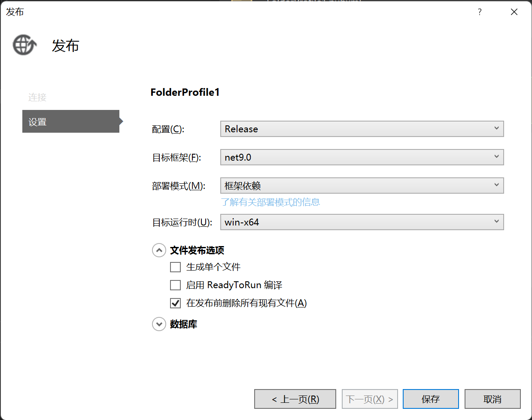Uncheck 在发布前删除所有现有文件 checkbox

tap(176, 303)
